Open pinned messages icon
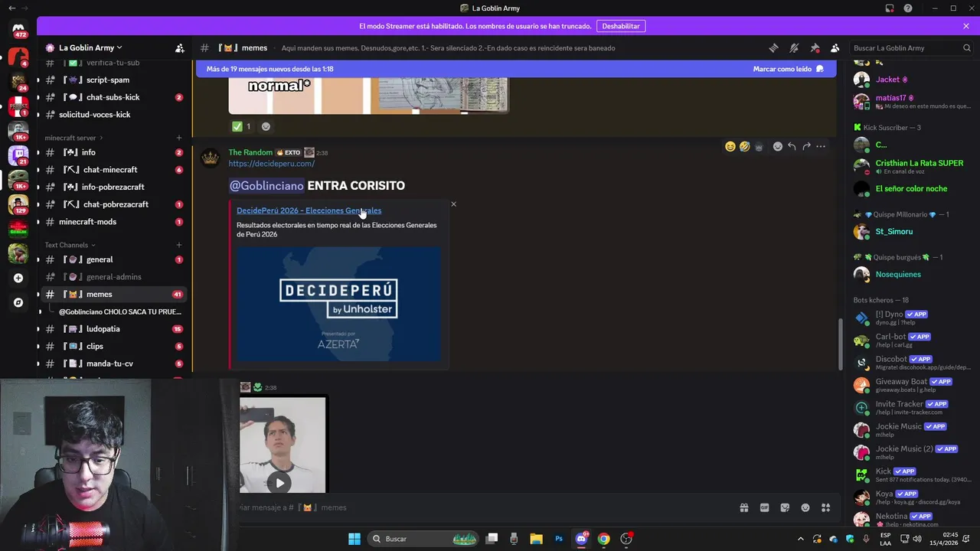The image size is (980, 551). [815, 47]
